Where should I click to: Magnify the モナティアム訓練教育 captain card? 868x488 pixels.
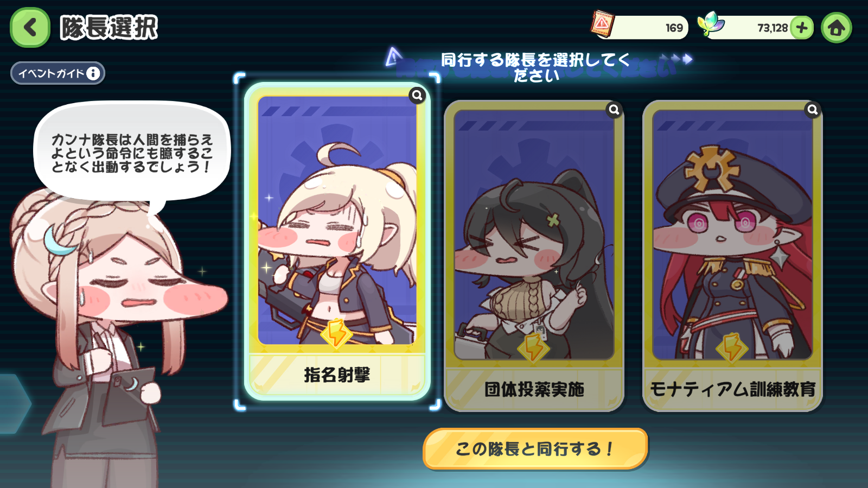[x=812, y=110]
